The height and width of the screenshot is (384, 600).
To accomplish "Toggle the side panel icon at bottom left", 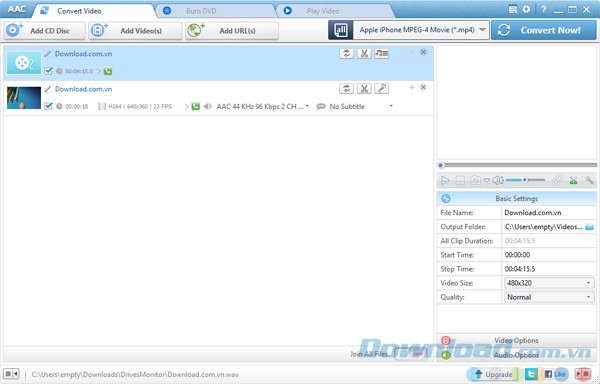I will click(11, 374).
